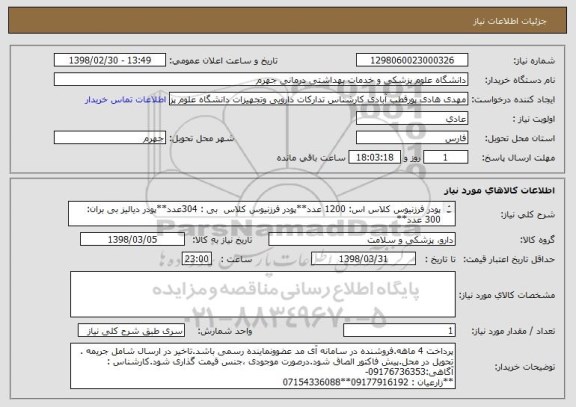Click the حداقل تاریخ اعتبار قیمت label
Image resolution: width=576 pixels, height=407 pixels.
pyautogui.click(x=509, y=259)
